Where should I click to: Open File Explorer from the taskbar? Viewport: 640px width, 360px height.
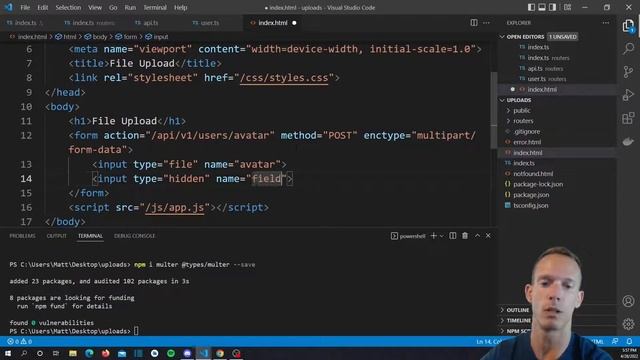73,353
